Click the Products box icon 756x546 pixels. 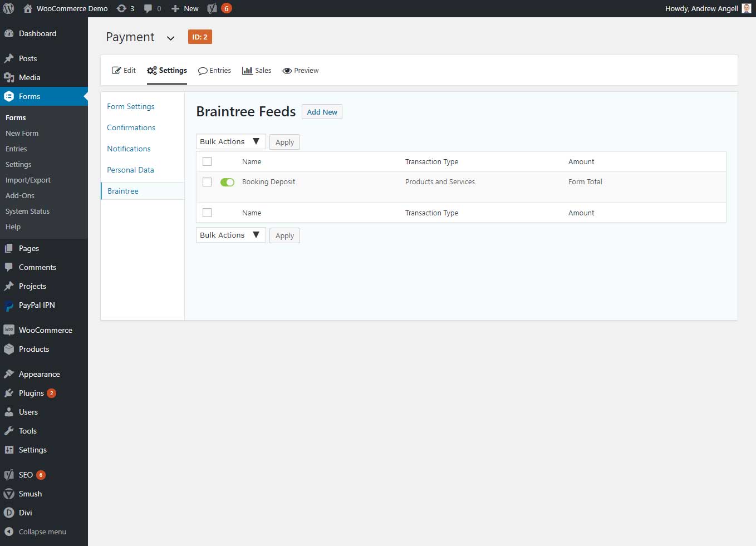point(9,349)
